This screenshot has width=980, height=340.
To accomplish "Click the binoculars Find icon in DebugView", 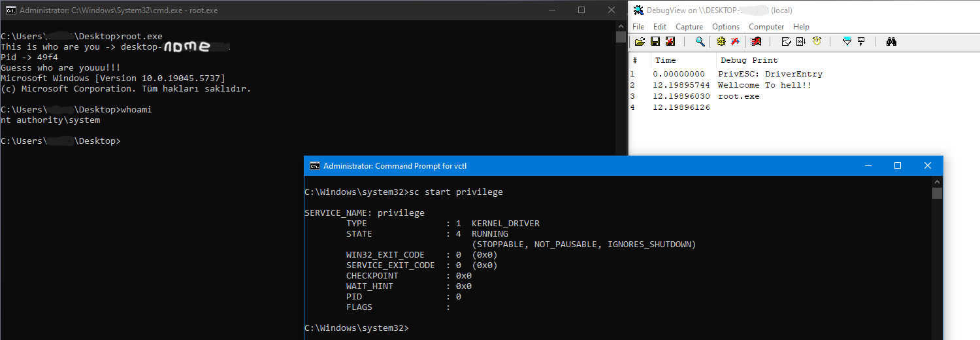I will point(891,42).
